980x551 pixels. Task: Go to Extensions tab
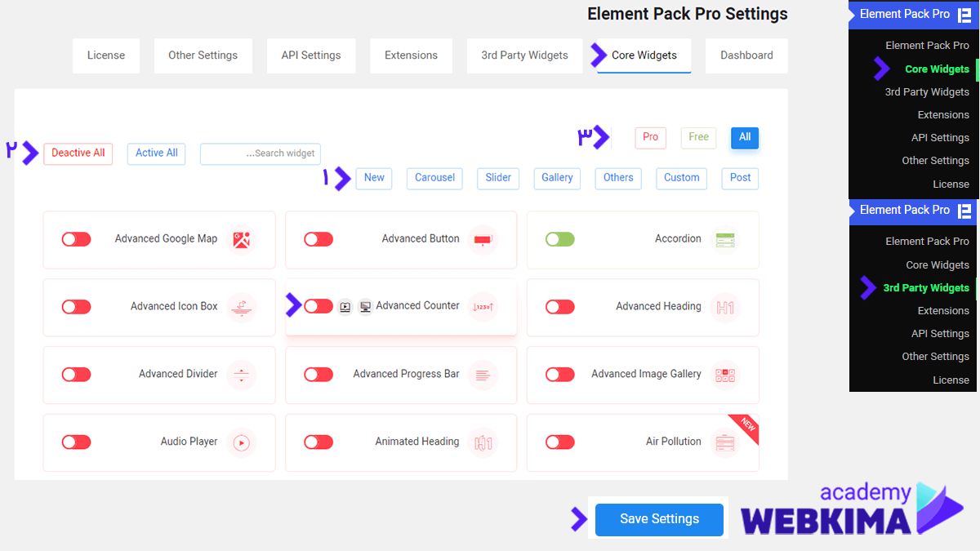(x=411, y=56)
